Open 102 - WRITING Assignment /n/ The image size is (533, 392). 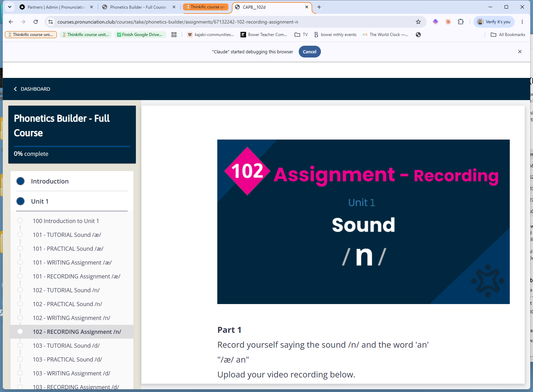tap(72, 318)
